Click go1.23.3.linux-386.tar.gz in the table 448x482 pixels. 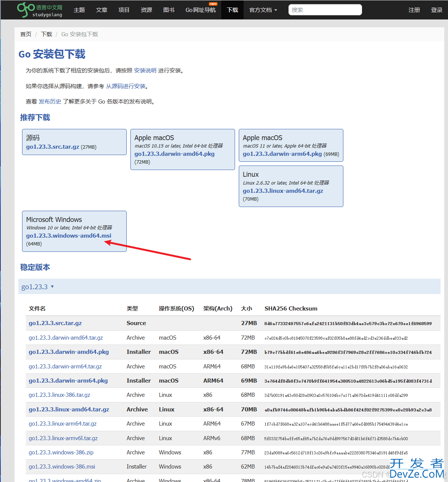point(59,395)
